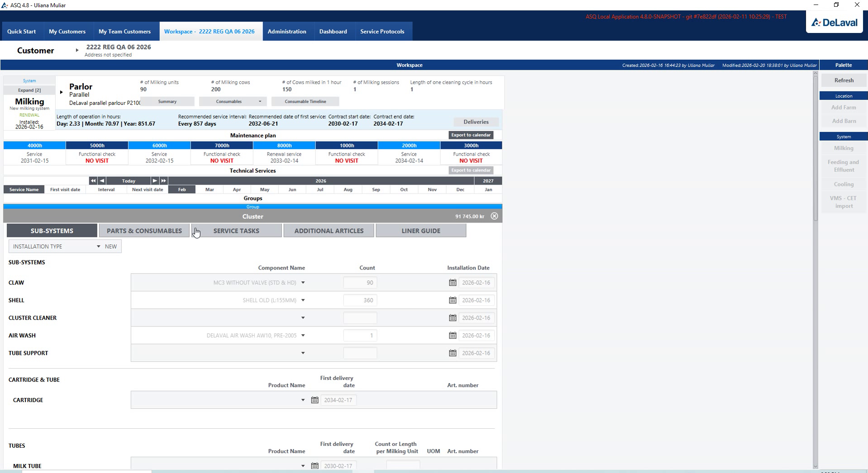Open the SERVICE TASKS tab

(x=236, y=231)
